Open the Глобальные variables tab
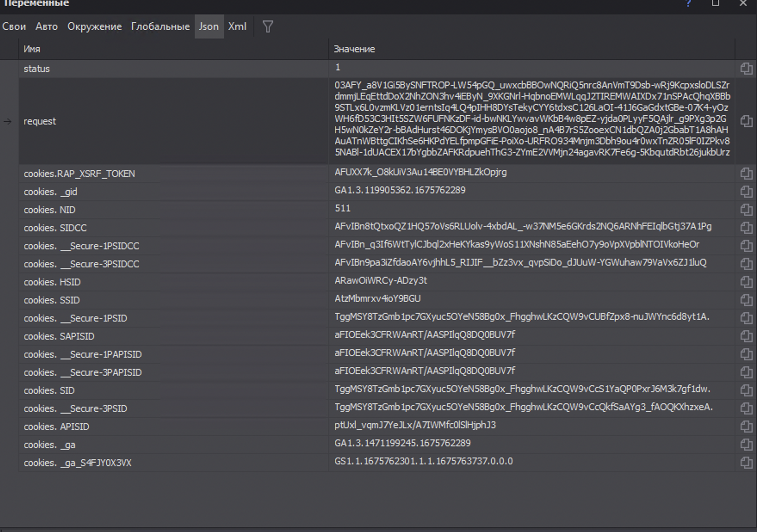This screenshot has height=532, width=757. [160, 27]
